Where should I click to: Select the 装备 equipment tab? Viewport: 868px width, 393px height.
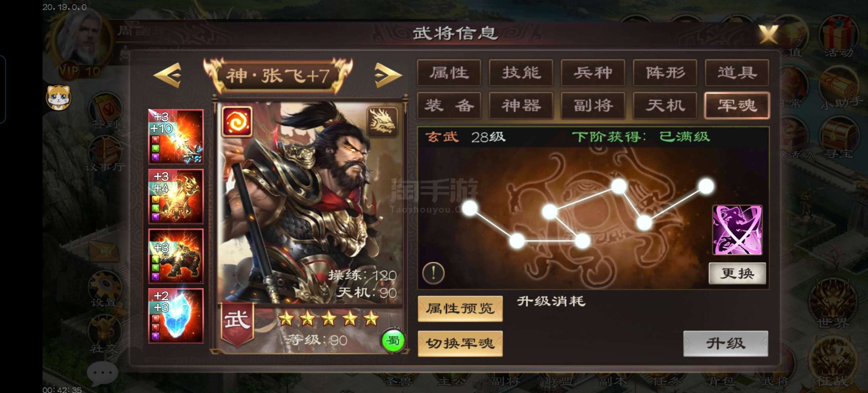click(x=449, y=106)
